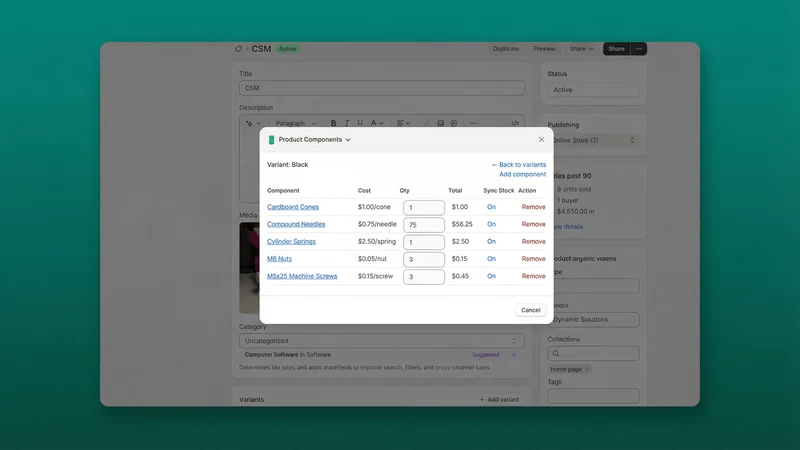Remove the Cardboard Cones component
800x450 pixels.
(534, 207)
